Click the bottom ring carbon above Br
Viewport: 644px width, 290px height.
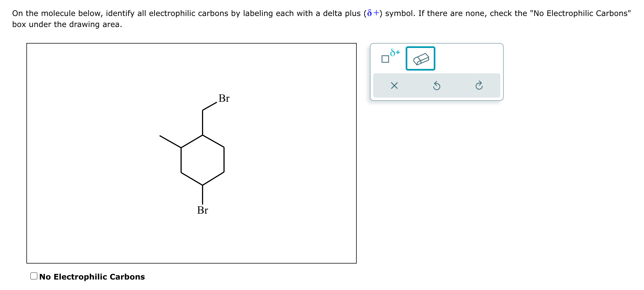203,185
